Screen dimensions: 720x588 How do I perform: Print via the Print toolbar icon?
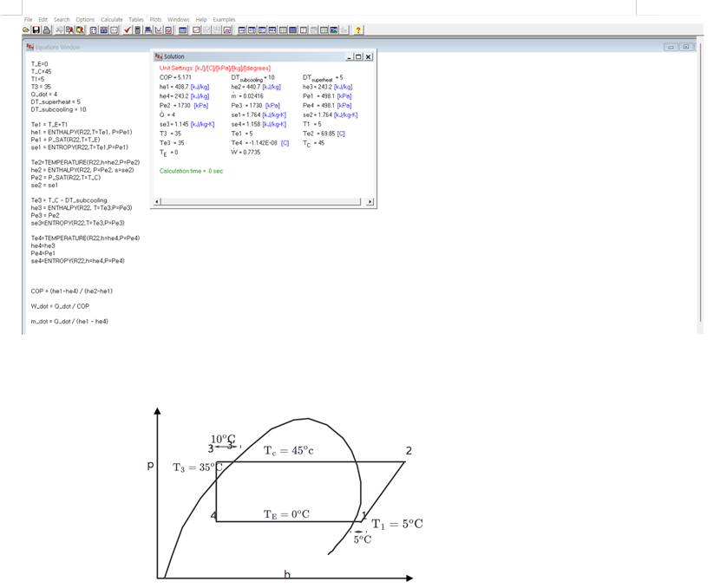(47, 31)
